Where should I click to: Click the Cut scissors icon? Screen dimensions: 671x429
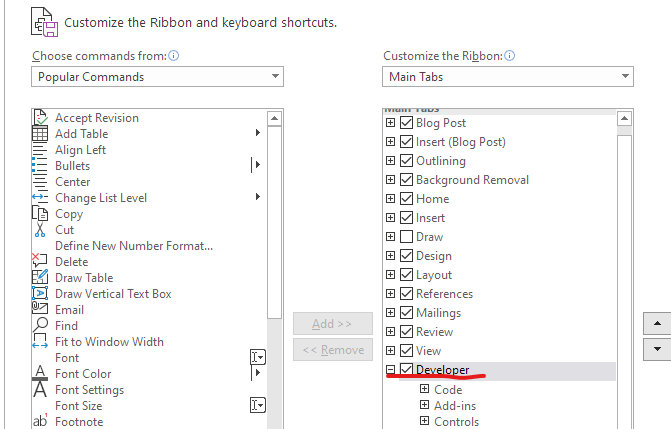pyautogui.click(x=40, y=230)
